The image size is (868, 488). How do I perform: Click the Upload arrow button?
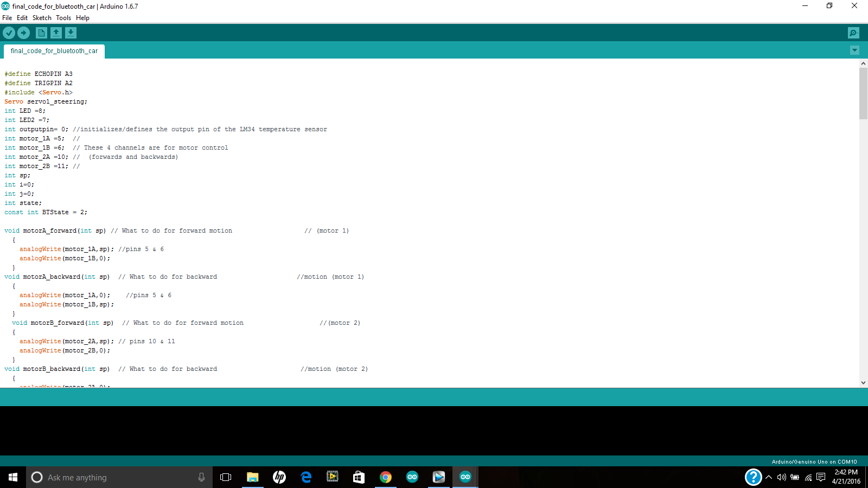[23, 33]
